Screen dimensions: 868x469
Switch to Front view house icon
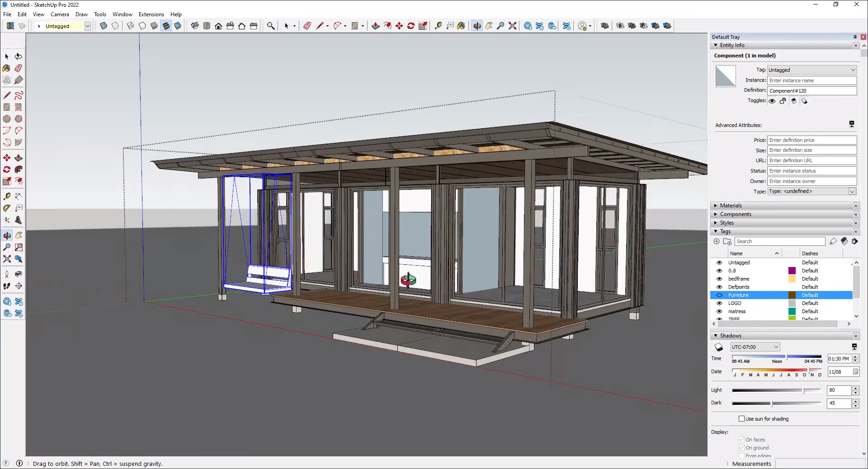click(218, 26)
